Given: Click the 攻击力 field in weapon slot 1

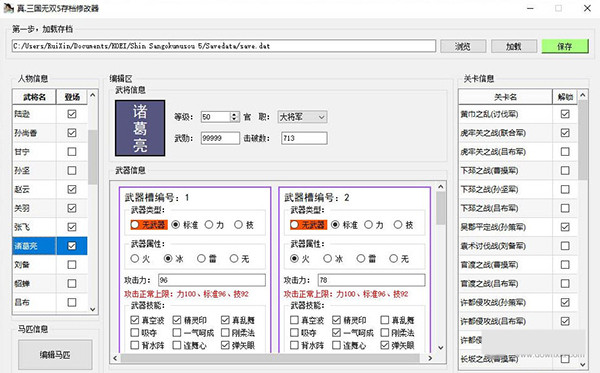Looking at the screenshot, I should click(212, 280).
